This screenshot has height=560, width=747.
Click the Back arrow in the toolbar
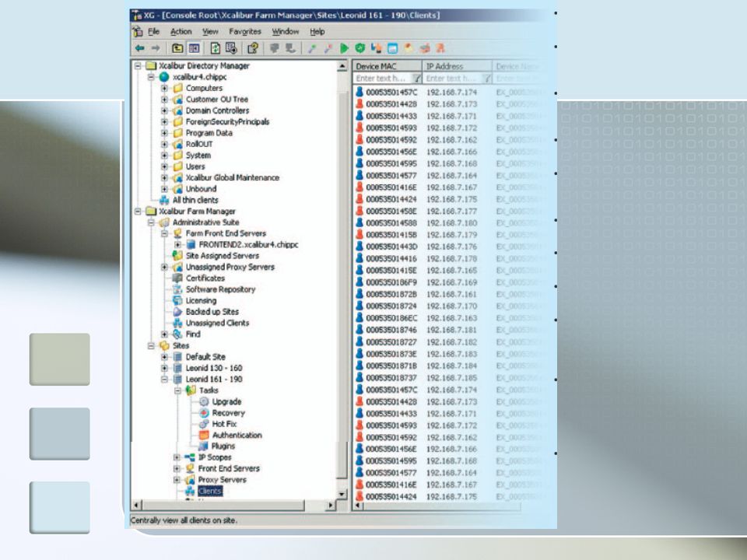coord(139,48)
